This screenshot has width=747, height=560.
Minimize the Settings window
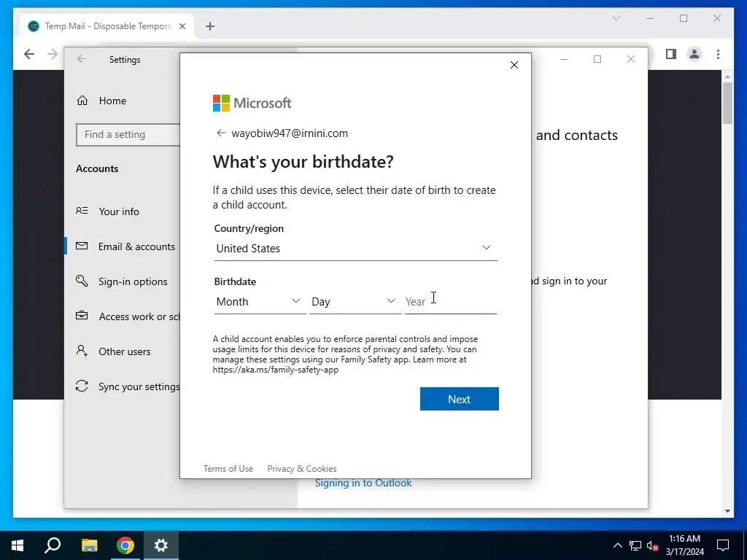click(564, 59)
